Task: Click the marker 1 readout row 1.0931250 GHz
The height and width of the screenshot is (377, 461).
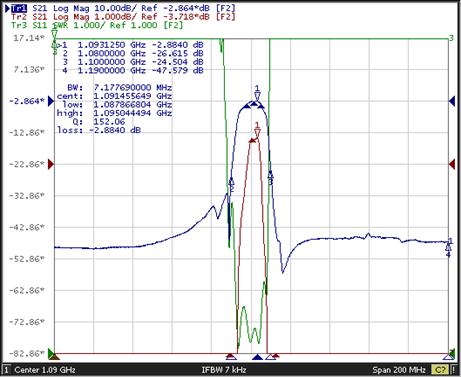Action: point(130,45)
